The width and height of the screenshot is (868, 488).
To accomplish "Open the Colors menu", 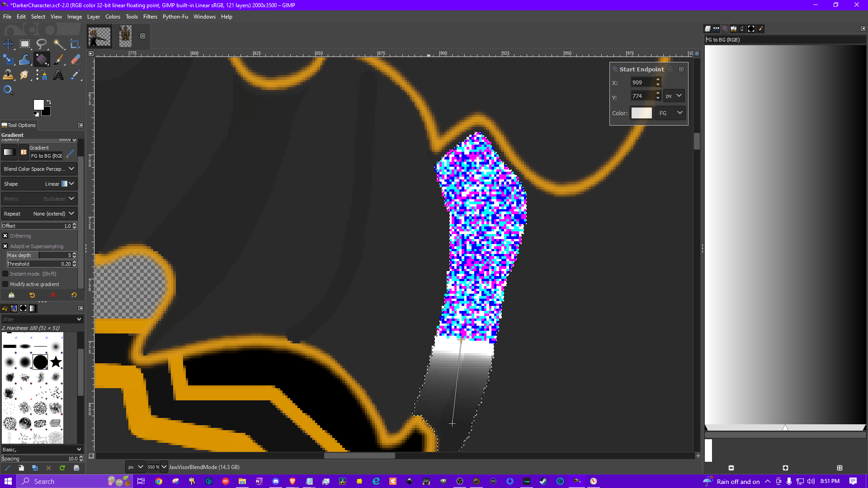I will (113, 17).
